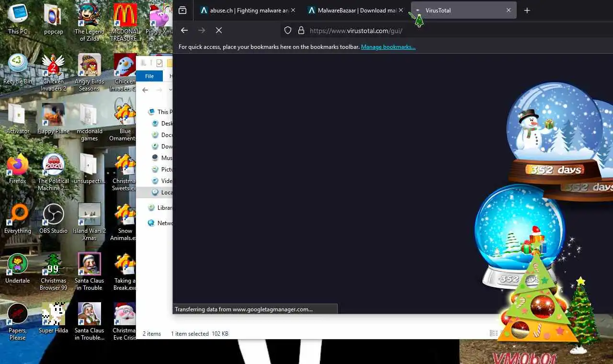Launch OBS Studio from desktop
The width and height of the screenshot is (613, 364).
tap(53, 218)
